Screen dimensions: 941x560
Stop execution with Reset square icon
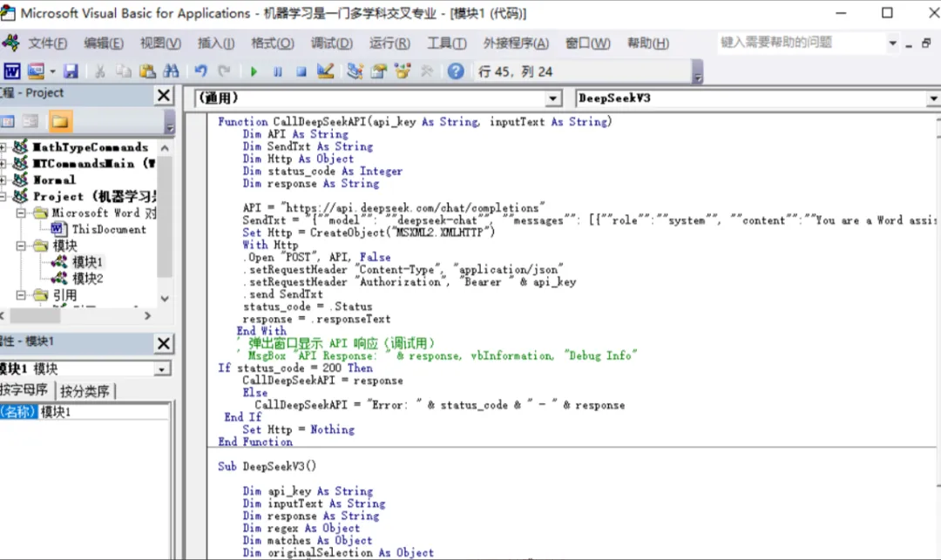coord(301,71)
